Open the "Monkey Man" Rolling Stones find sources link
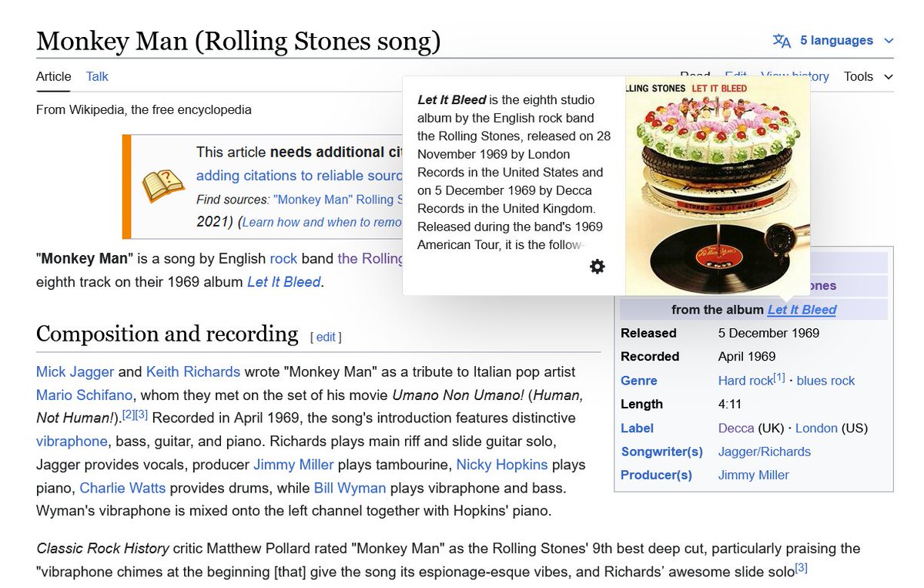Image resolution: width=924 pixels, height=588 pixels. (339, 200)
